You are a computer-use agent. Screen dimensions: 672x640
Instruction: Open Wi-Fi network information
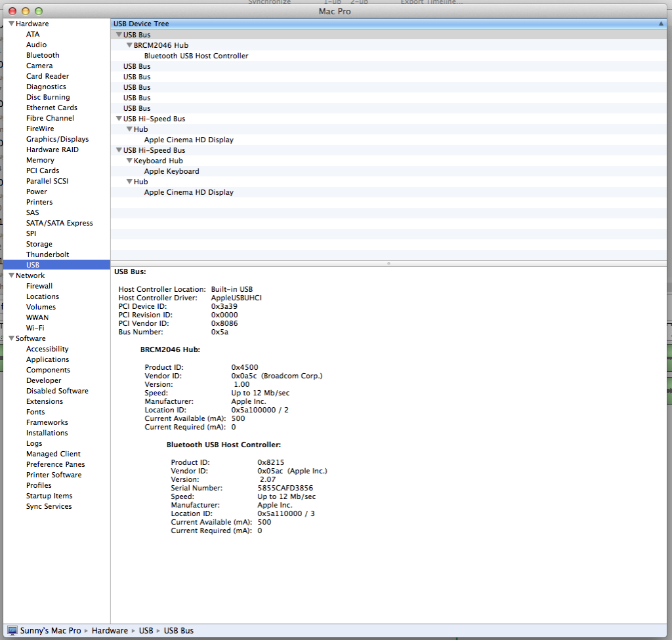pyautogui.click(x=35, y=328)
